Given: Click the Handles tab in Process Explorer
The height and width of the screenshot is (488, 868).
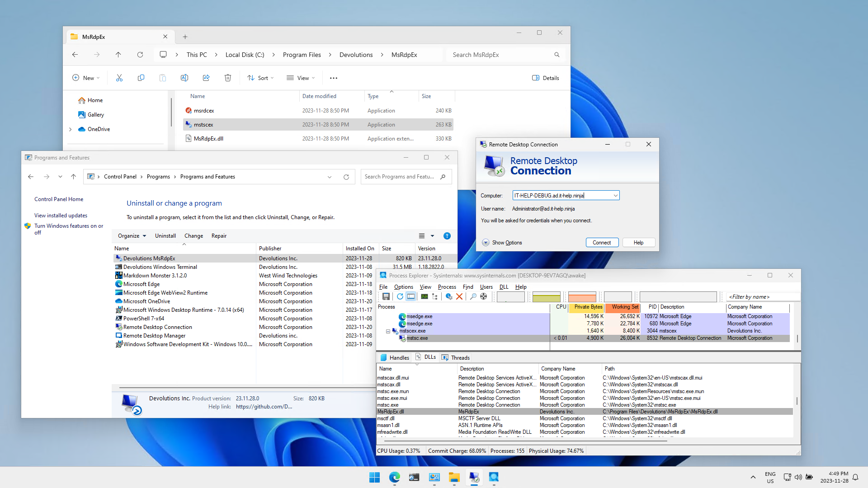Looking at the screenshot, I should (395, 357).
